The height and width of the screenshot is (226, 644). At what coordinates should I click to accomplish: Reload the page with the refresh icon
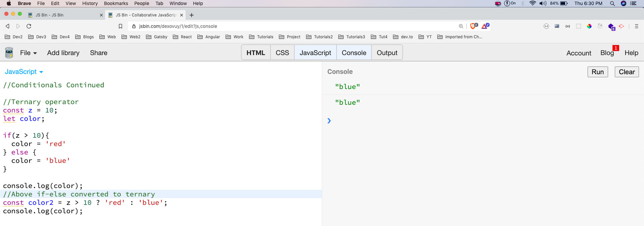29,26
